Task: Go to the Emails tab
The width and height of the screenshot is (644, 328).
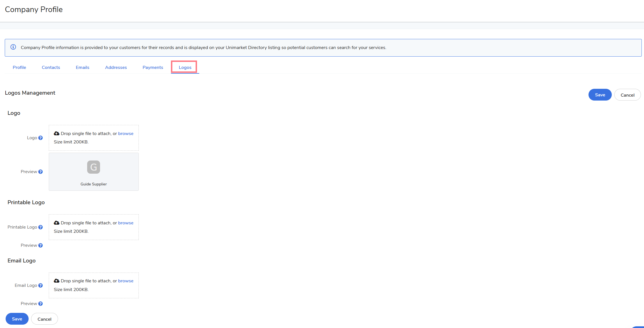Action: click(82, 68)
